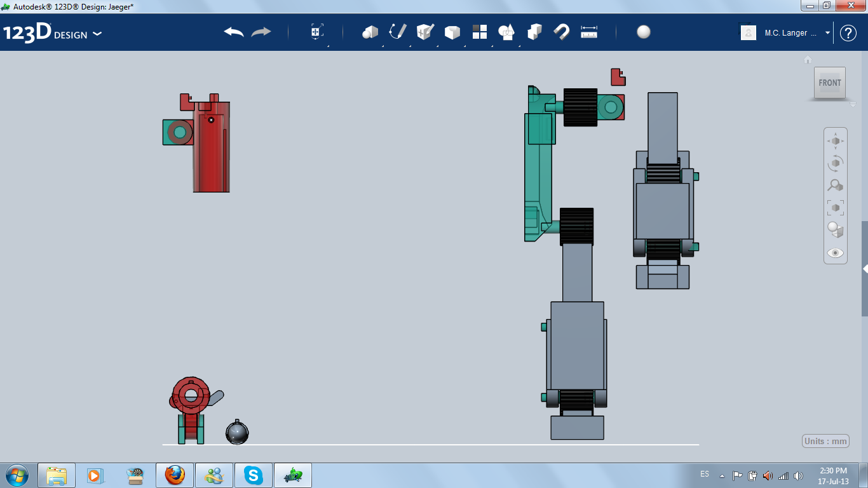Open the Modify tool
Screen dimensions: 868x488
coord(452,32)
